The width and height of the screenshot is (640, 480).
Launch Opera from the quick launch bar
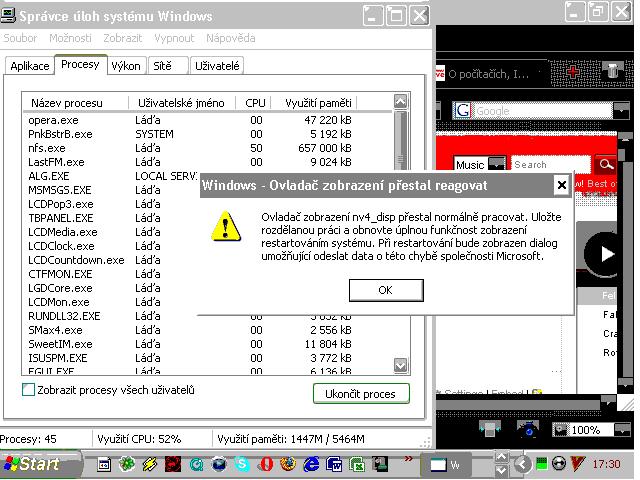(266, 464)
